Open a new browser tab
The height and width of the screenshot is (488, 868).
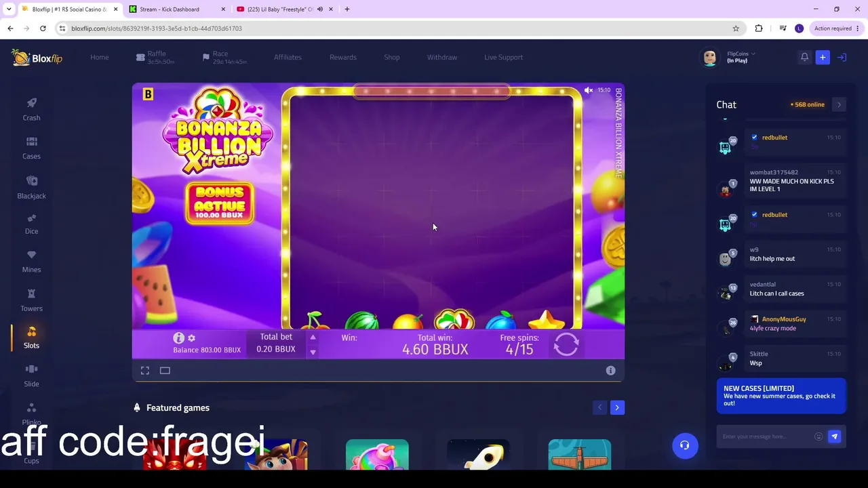point(347,9)
